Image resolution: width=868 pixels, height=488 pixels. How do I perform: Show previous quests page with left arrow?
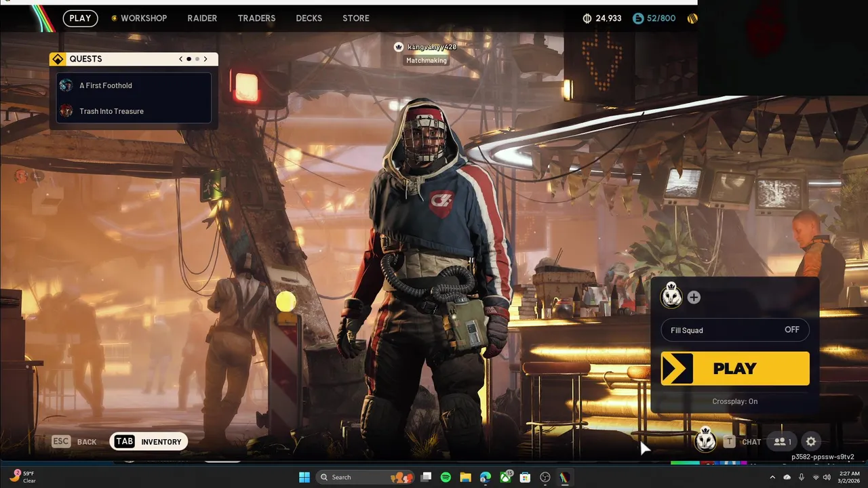point(181,59)
